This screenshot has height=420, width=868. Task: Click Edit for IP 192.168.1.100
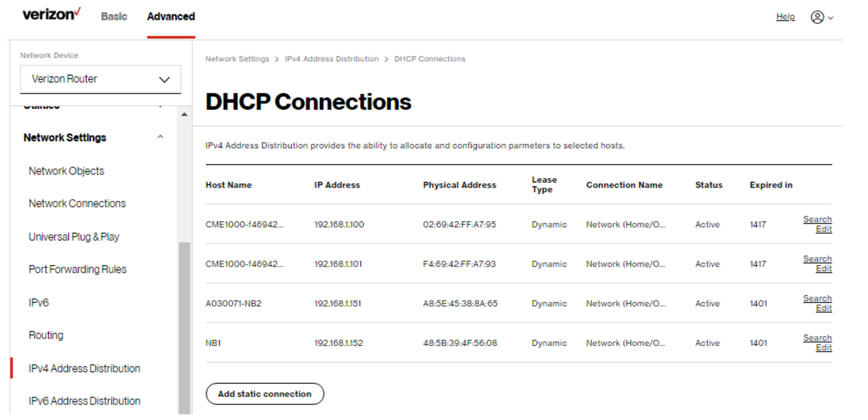[x=823, y=229]
